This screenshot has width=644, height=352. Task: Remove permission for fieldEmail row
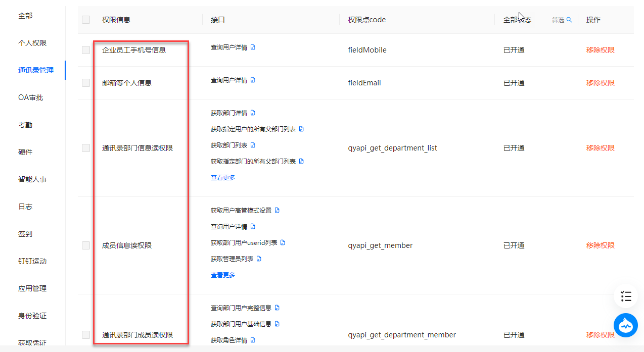(600, 83)
